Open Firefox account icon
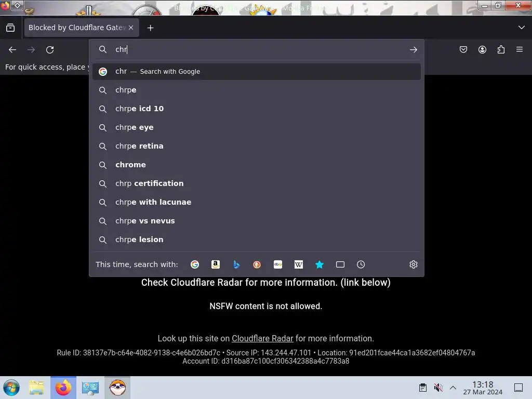Viewport: 532px width, 399px height. coord(482,49)
